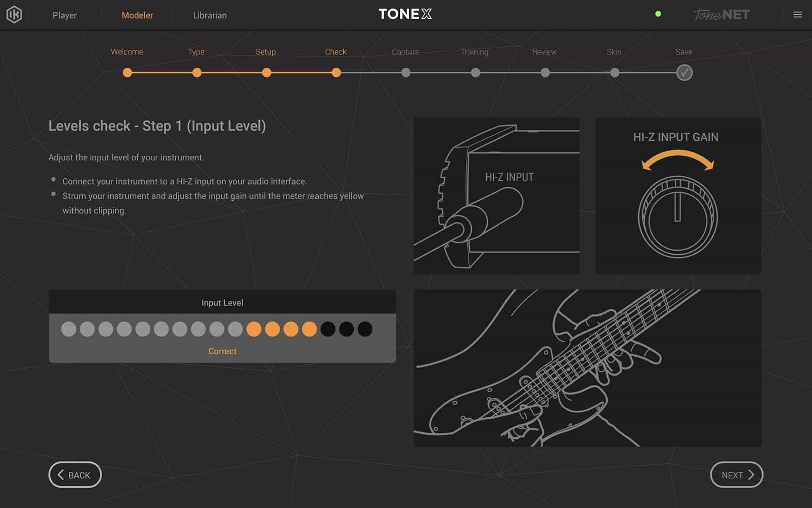Jump to the Training step marker
The height and width of the screenshot is (508, 812).
(x=475, y=73)
